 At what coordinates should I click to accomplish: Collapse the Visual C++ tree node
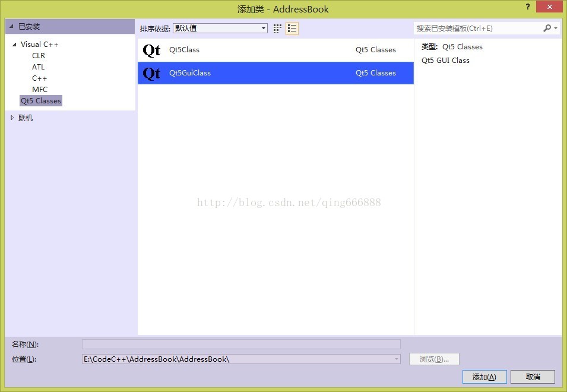point(14,45)
